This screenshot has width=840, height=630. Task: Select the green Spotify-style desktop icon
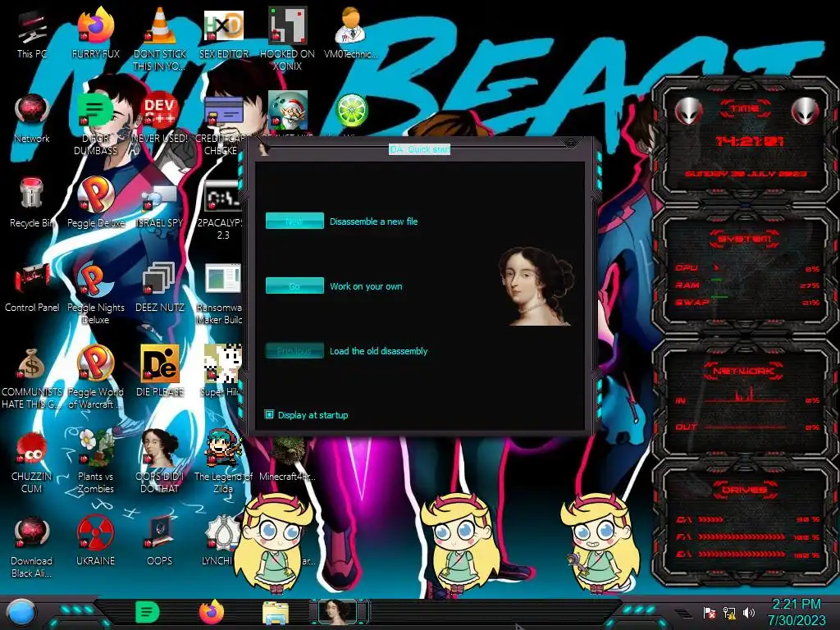coord(95,123)
